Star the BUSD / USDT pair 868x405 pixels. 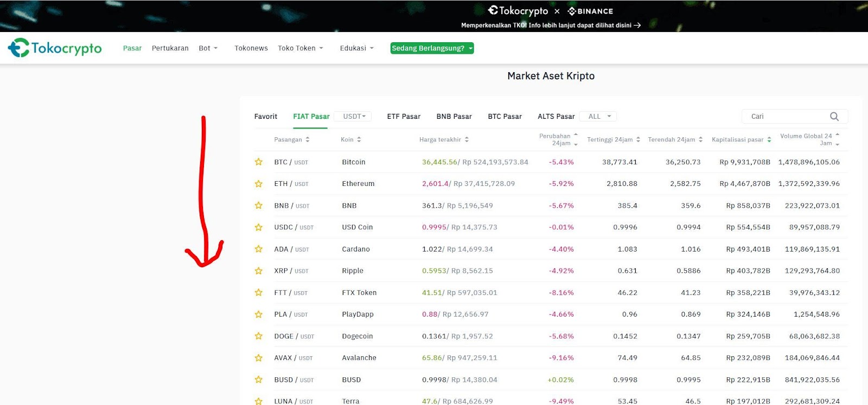259,380
